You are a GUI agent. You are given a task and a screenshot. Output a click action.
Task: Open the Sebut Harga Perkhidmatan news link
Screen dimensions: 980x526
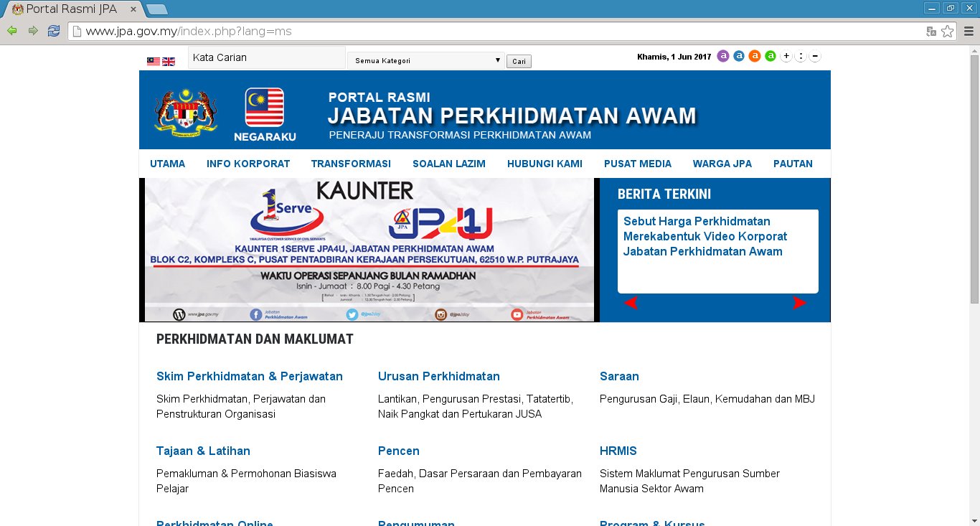705,236
